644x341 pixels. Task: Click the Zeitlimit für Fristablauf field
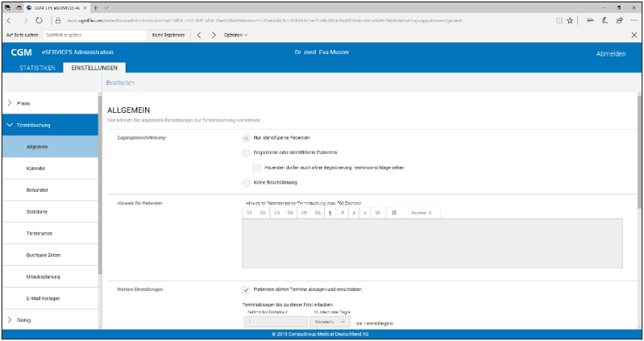point(275,322)
